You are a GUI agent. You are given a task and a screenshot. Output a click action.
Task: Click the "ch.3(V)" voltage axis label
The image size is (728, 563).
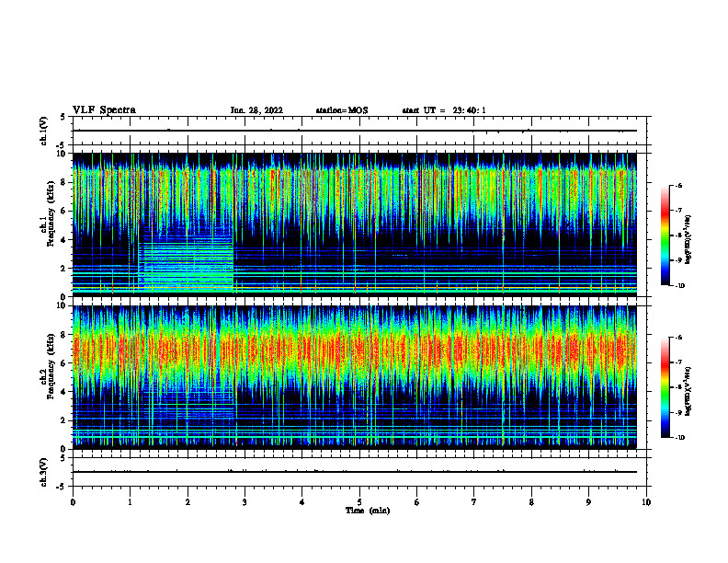43,472
